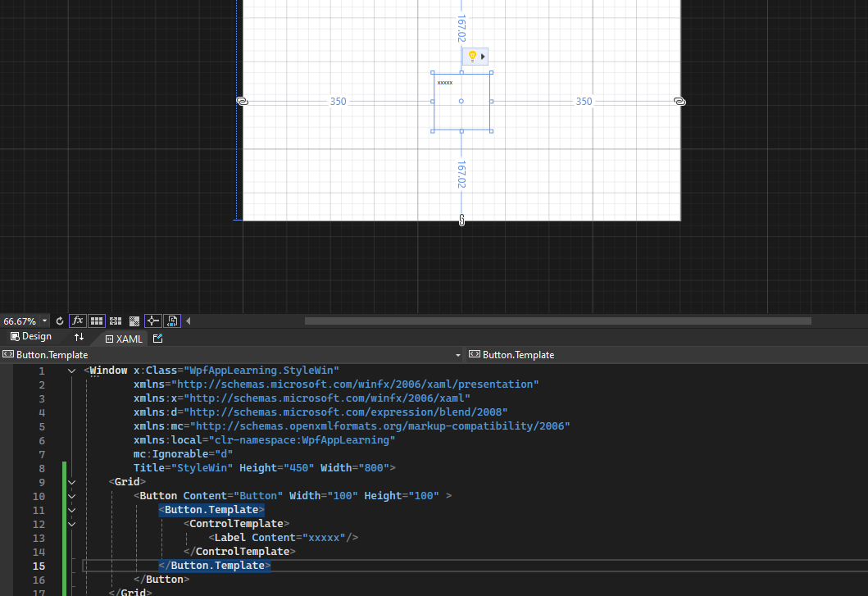Click the closing </Button> tag
The height and width of the screenshot is (596, 868).
[x=161, y=579]
